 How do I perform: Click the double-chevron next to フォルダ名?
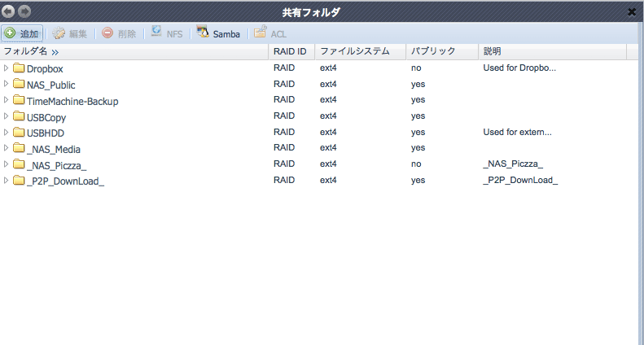coord(55,52)
